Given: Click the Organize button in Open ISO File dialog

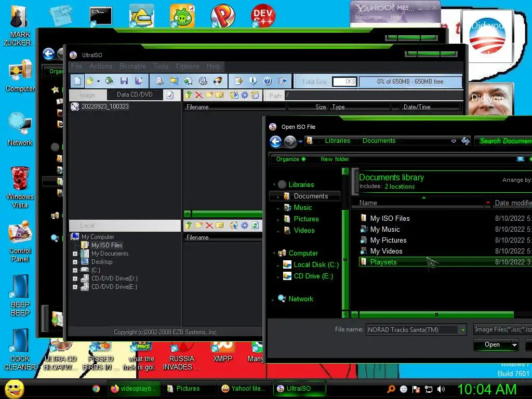Looking at the screenshot, I should pos(291,159).
